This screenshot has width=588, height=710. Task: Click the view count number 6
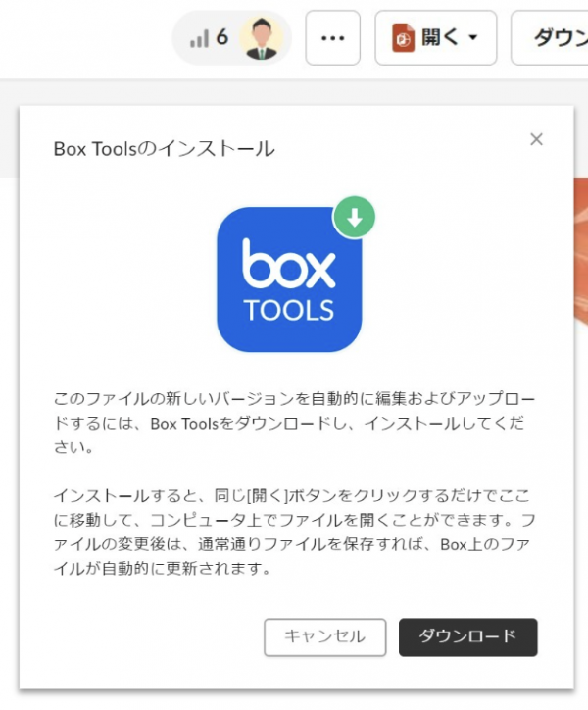(x=221, y=37)
